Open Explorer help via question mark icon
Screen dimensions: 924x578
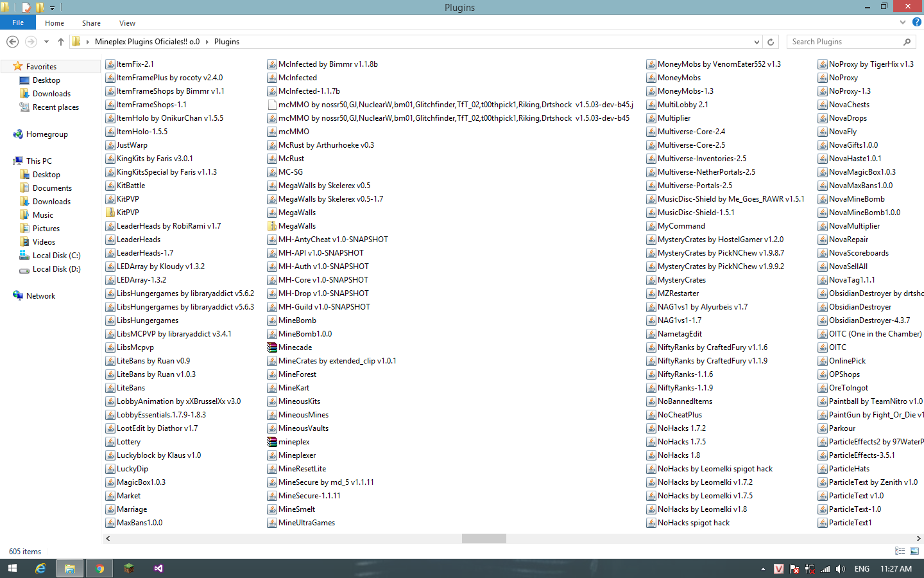point(917,22)
